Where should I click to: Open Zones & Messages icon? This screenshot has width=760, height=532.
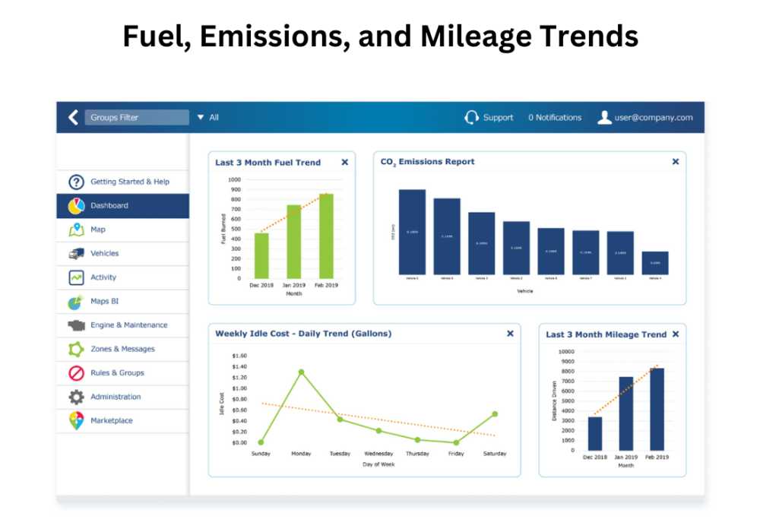tap(76, 350)
